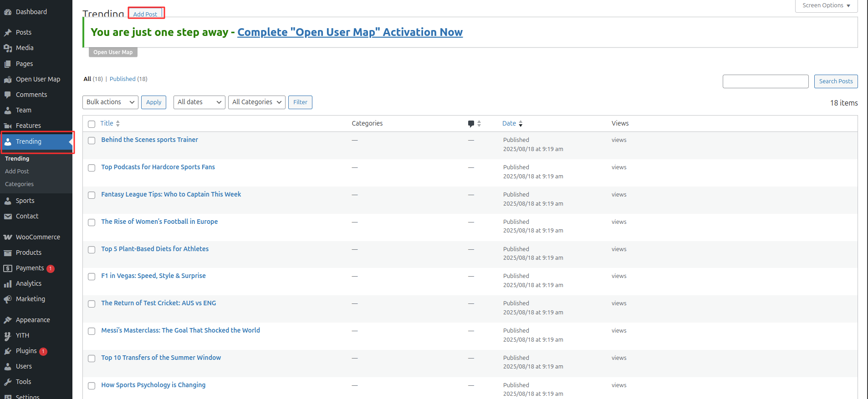Image resolution: width=868 pixels, height=399 pixels.
Task: Toggle the select-all posts checkbox
Action: [x=92, y=124]
